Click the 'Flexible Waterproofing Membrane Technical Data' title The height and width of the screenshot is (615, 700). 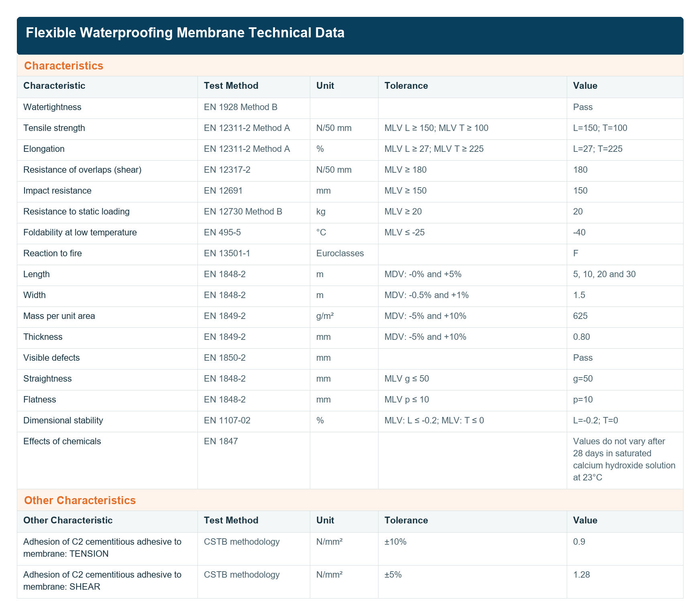click(185, 33)
